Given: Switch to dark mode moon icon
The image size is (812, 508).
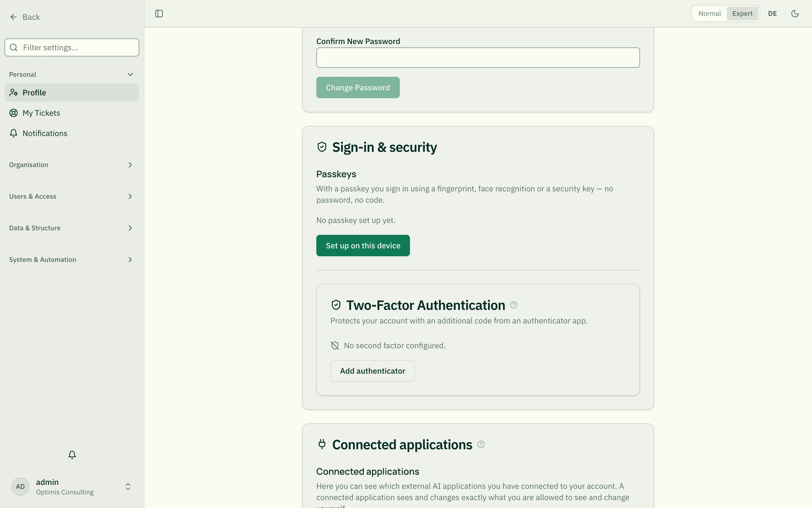Looking at the screenshot, I should [795, 14].
